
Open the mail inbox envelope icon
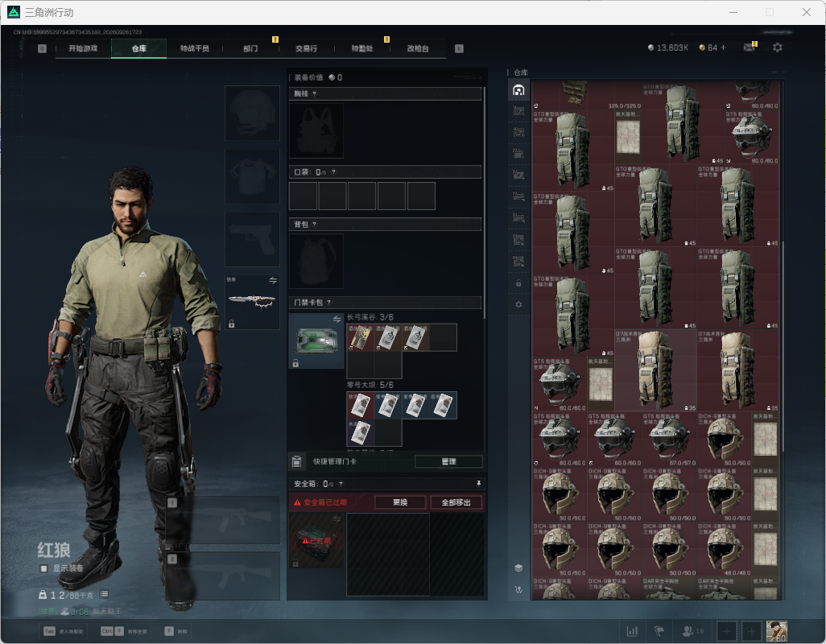click(749, 47)
